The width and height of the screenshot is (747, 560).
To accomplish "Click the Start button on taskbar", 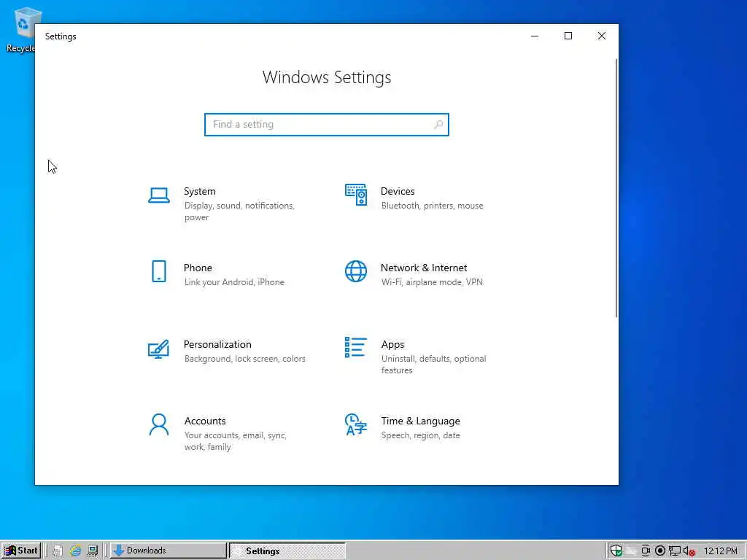I will pos(21,551).
